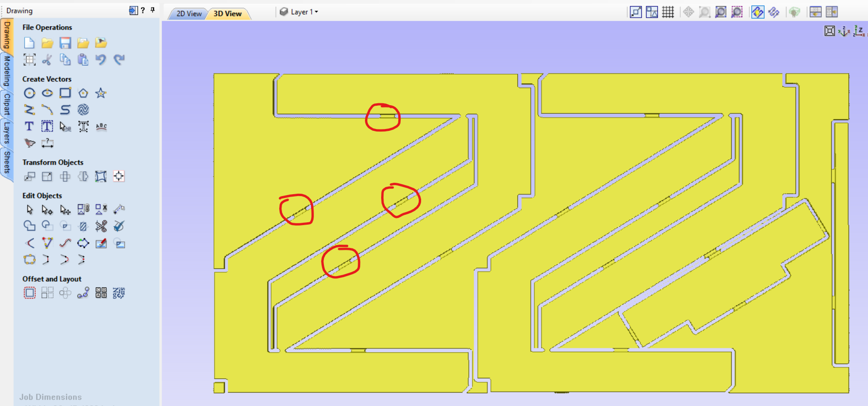The image size is (868, 406).
Task: Activate the Node Editing arrow tool
Action: [47, 209]
